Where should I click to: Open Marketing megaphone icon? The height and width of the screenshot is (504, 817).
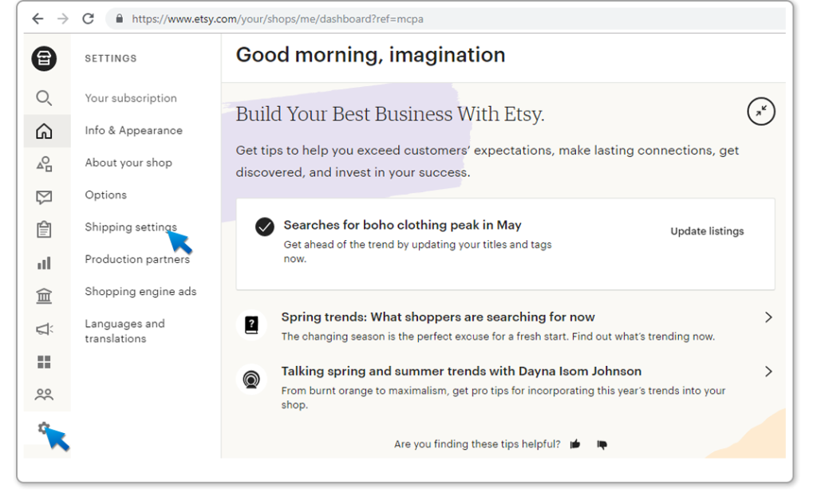pyautogui.click(x=44, y=329)
